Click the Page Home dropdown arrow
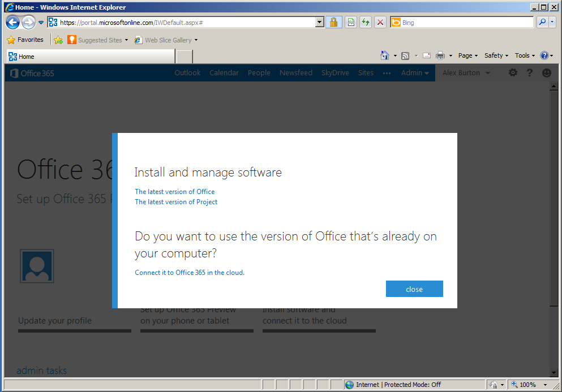Screen dimensions: 562x392 [395, 55]
